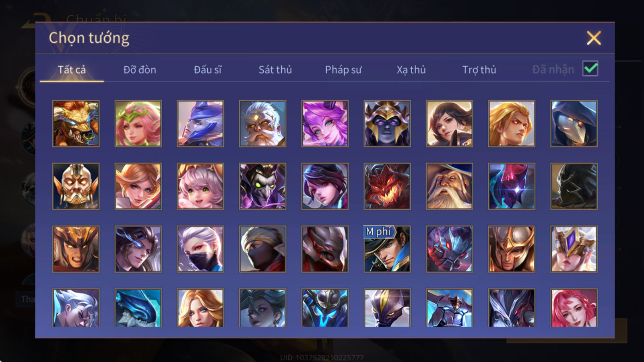Select the purple-haired bunny girl hero

coord(325,123)
